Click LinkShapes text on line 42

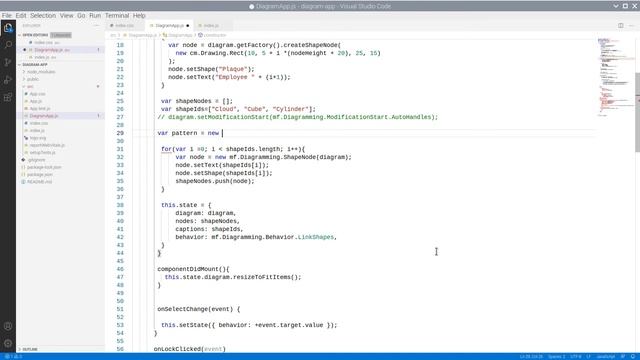(x=316, y=237)
